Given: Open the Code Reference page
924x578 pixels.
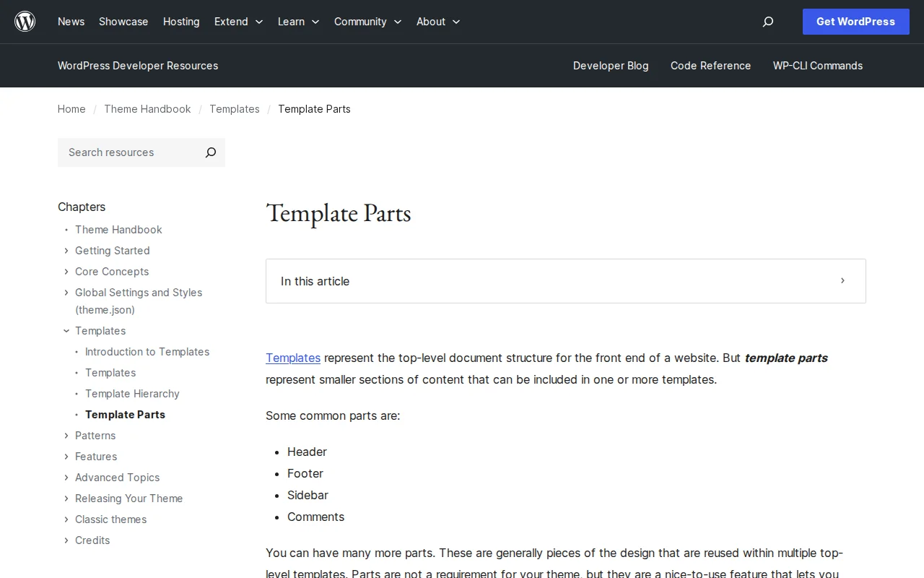Looking at the screenshot, I should [710, 66].
